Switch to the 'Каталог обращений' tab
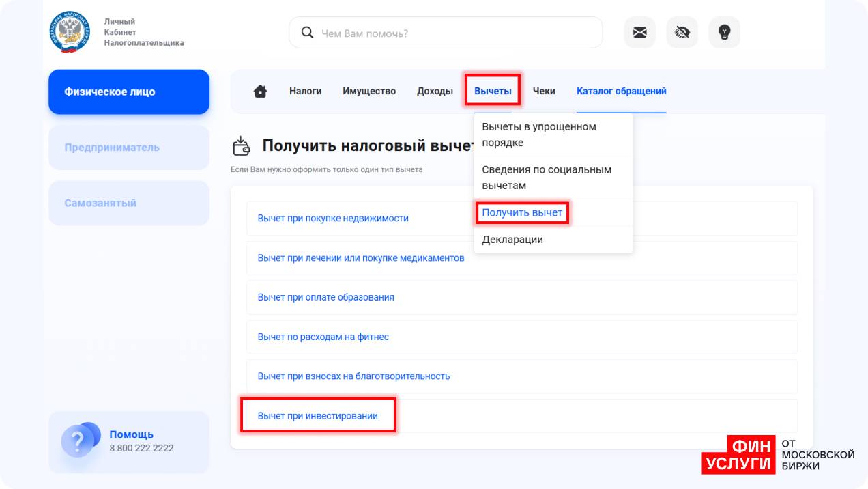The width and height of the screenshot is (868, 489). (x=621, y=91)
